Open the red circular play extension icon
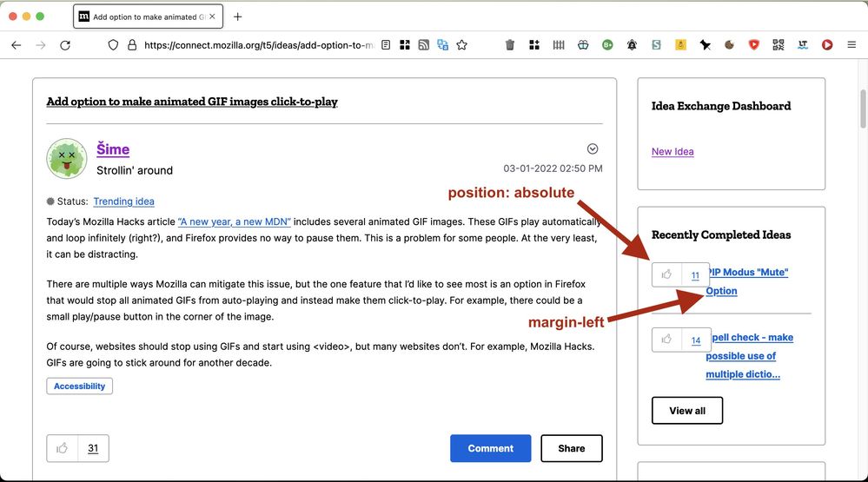 click(827, 45)
